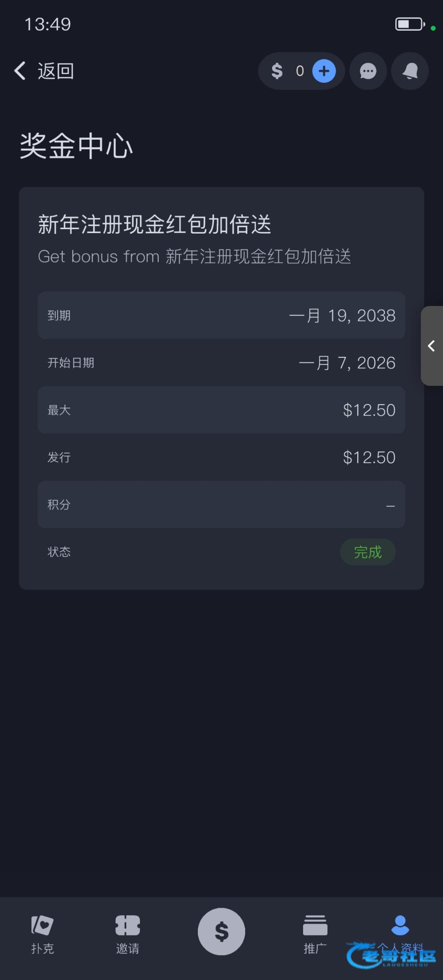Tap the 发行 issued amount row

(x=221, y=457)
